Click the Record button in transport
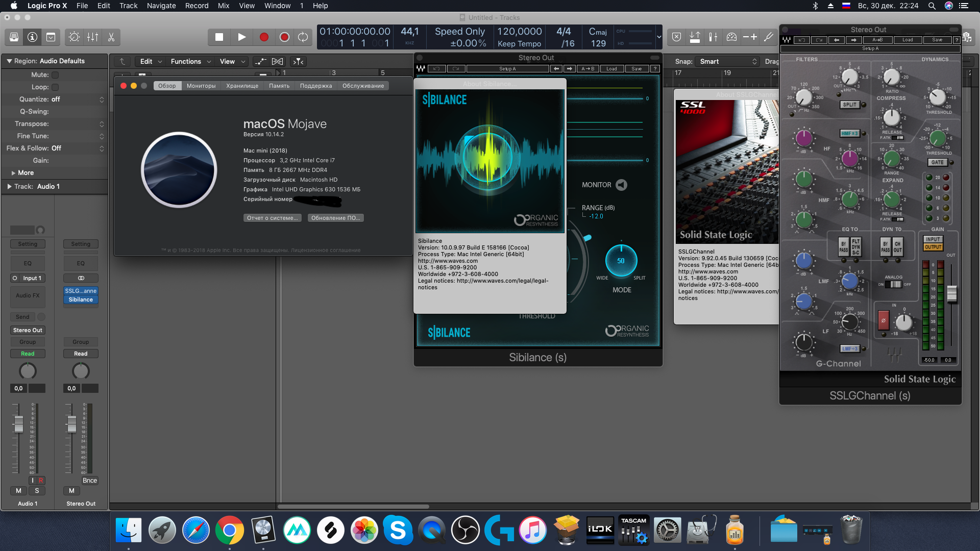 pos(263,37)
